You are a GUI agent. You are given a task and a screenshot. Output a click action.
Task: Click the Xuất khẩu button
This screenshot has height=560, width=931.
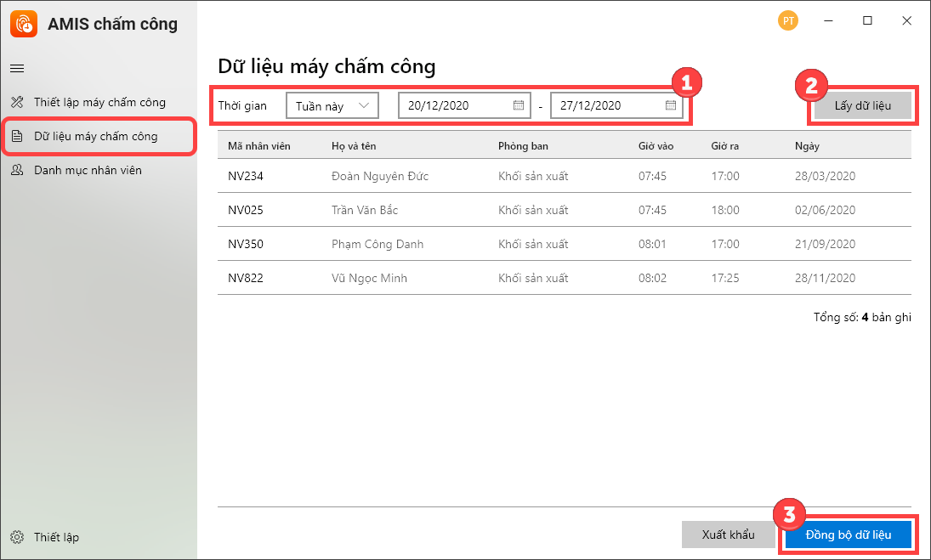(x=729, y=535)
